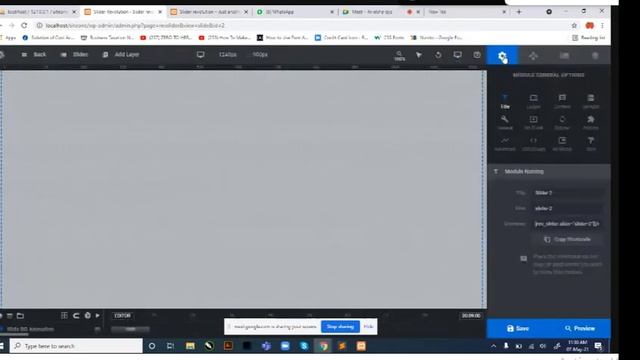
Task: Click the help icon in editor toolbar
Action: click(x=477, y=55)
